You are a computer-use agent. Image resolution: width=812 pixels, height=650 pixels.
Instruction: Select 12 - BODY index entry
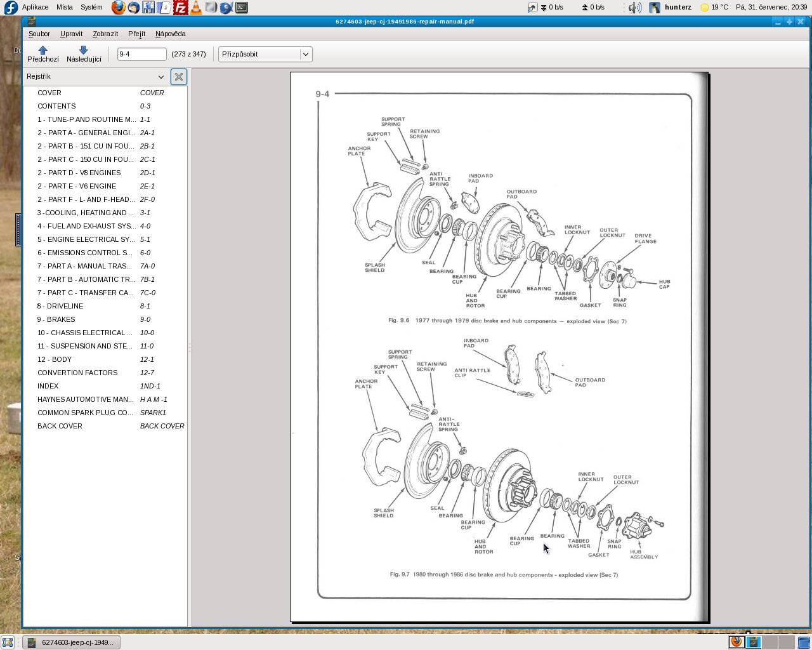pyautogui.click(x=105, y=359)
